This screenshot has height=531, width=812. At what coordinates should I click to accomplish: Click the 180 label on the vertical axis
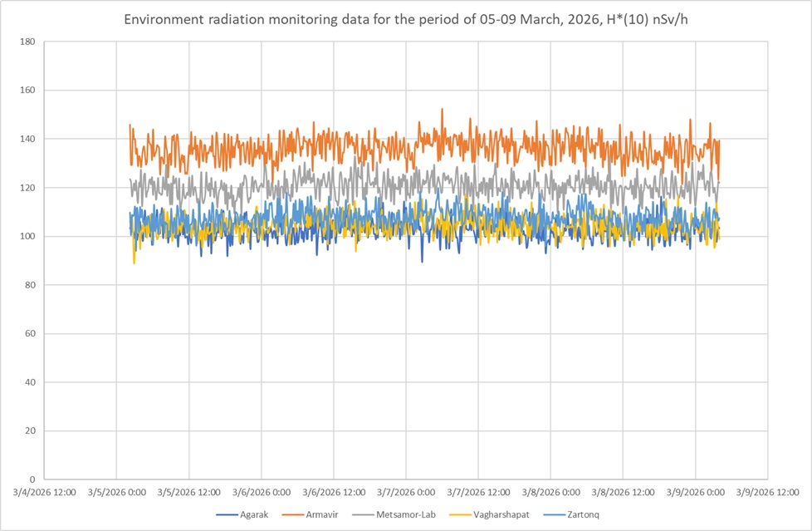pos(27,42)
